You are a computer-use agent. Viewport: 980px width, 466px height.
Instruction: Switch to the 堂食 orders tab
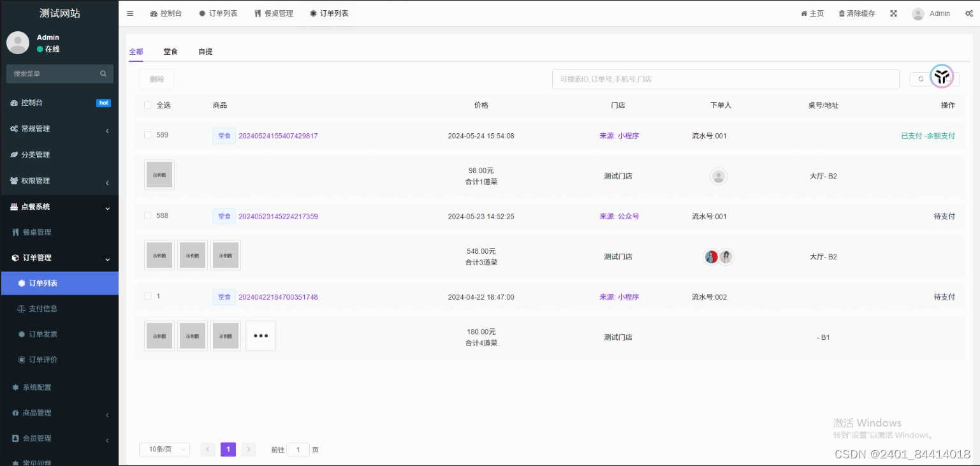coord(170,52)
